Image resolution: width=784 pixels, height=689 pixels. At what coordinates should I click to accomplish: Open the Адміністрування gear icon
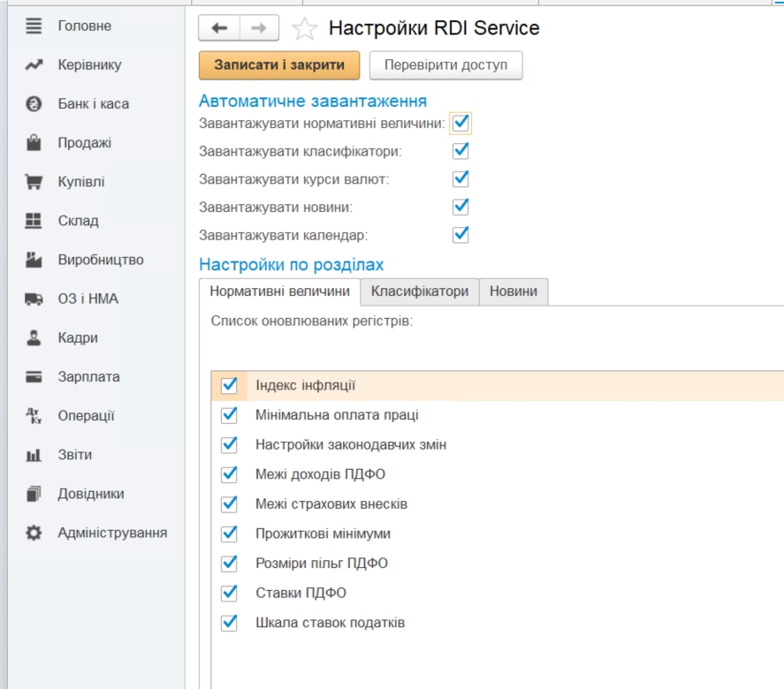pos(34,533)
